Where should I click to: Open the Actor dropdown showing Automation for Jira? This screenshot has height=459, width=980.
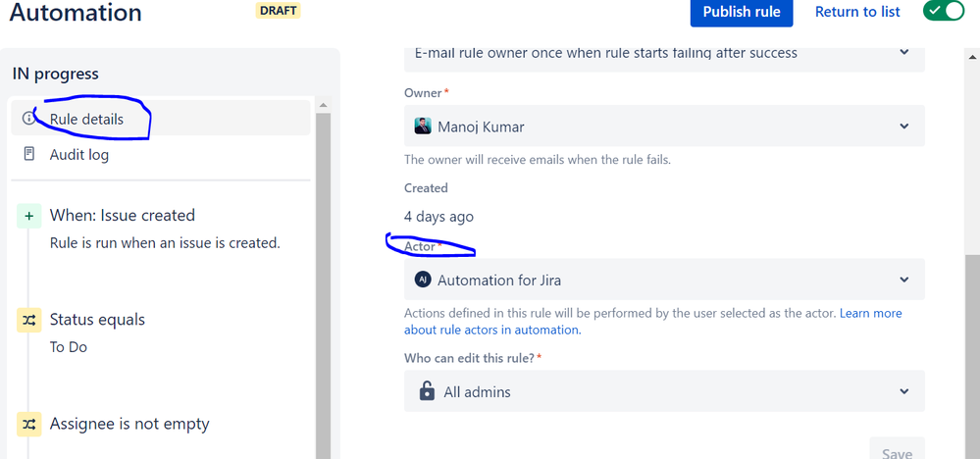(664, 280)
